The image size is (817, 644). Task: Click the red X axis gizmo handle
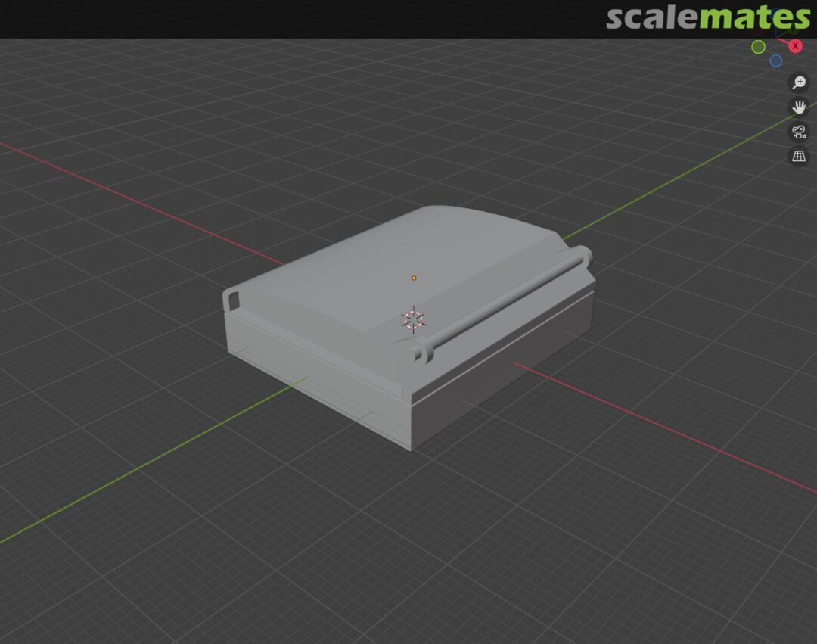click(795, 46)
